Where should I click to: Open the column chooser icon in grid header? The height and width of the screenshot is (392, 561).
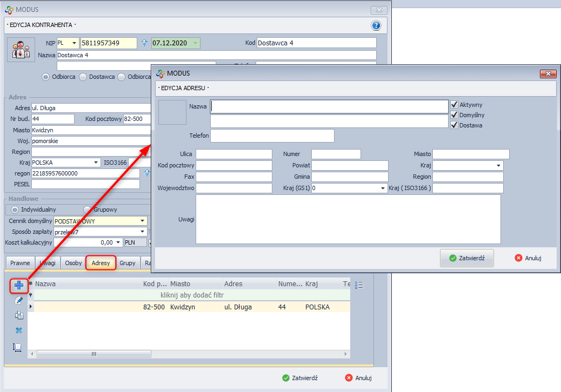360,285
